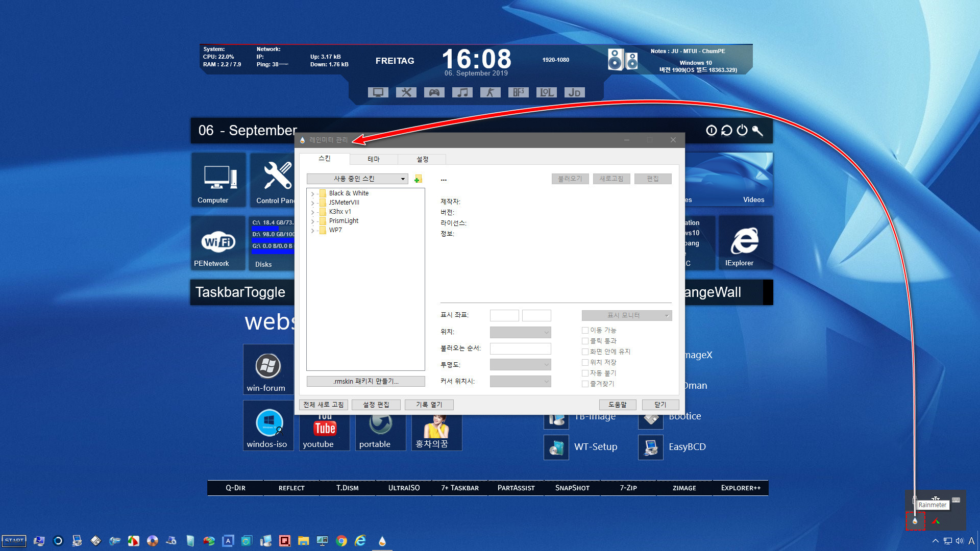Viewport: 980px width, 551px height.
Task: Click the .rmskin 패키지 만들기 button
Action: pos(365,381)
